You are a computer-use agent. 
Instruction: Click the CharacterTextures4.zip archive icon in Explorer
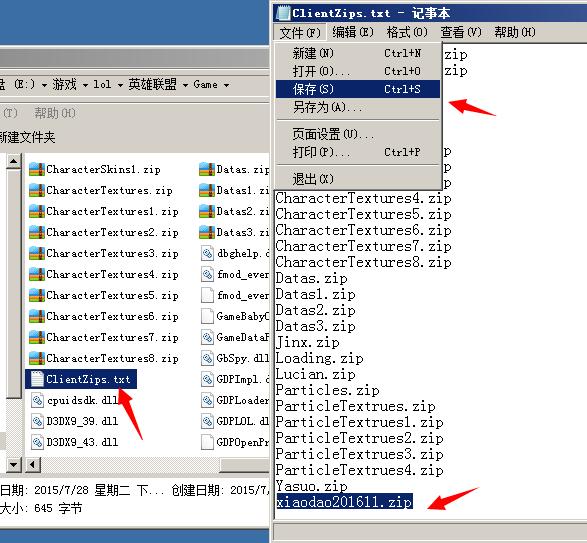37,274
